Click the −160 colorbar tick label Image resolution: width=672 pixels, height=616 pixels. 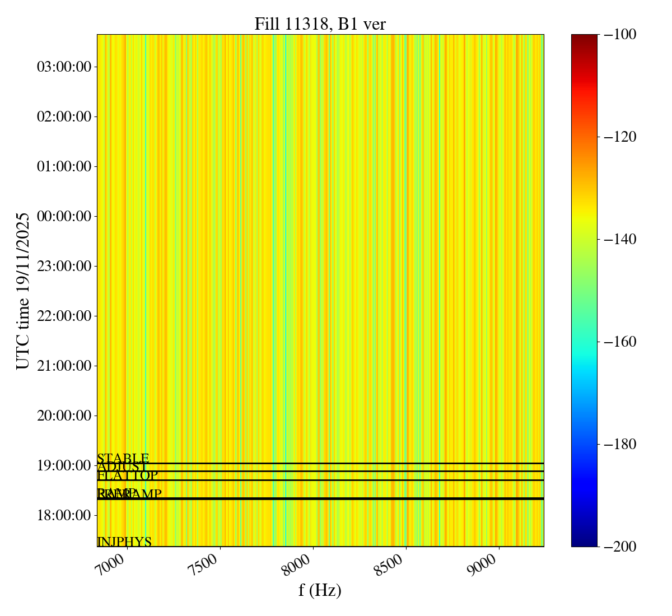point(619,342)
